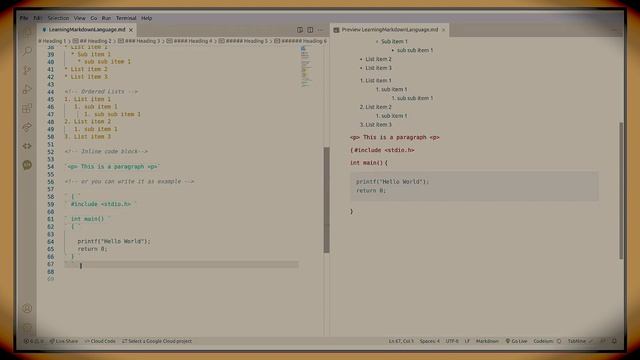Click 'return 0;' line in the preview code block

click(x=371, y=191)
